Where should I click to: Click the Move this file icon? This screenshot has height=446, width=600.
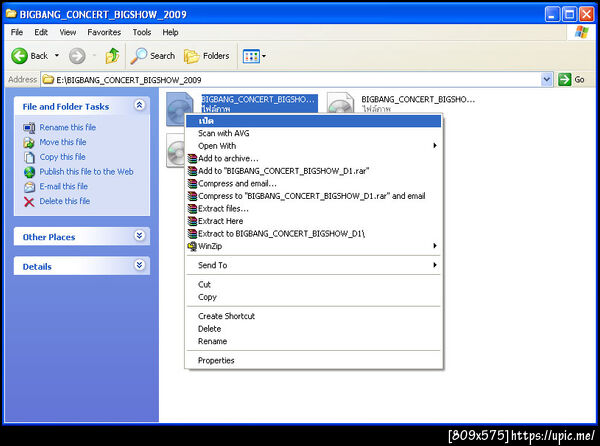(29, 143)
